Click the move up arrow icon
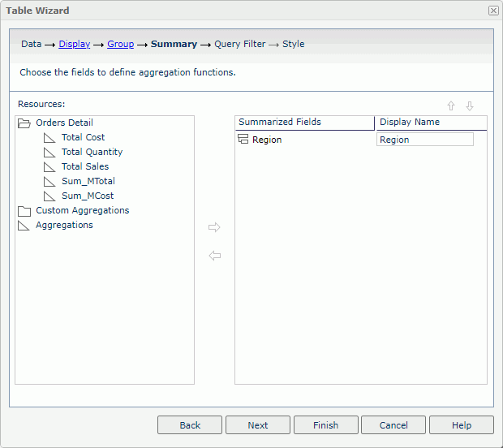The image size is (503, 448). (451, 106)
